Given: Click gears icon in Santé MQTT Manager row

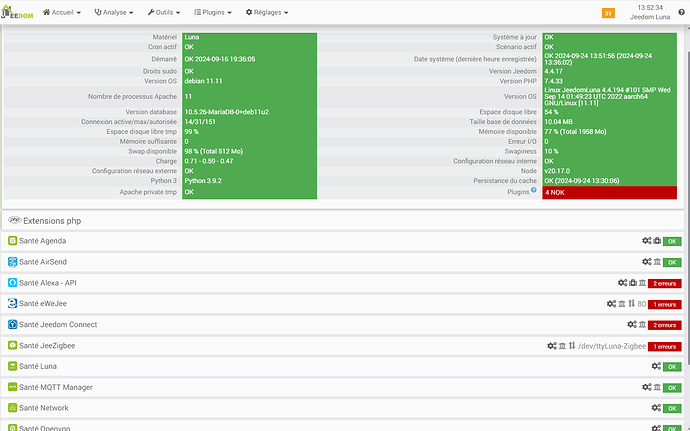Looking at the screenshot, I should pos(646,387).
